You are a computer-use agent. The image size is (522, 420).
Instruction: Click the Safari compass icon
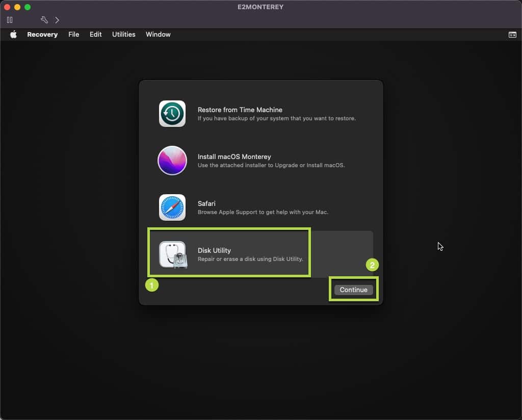(x=172, y=207)
